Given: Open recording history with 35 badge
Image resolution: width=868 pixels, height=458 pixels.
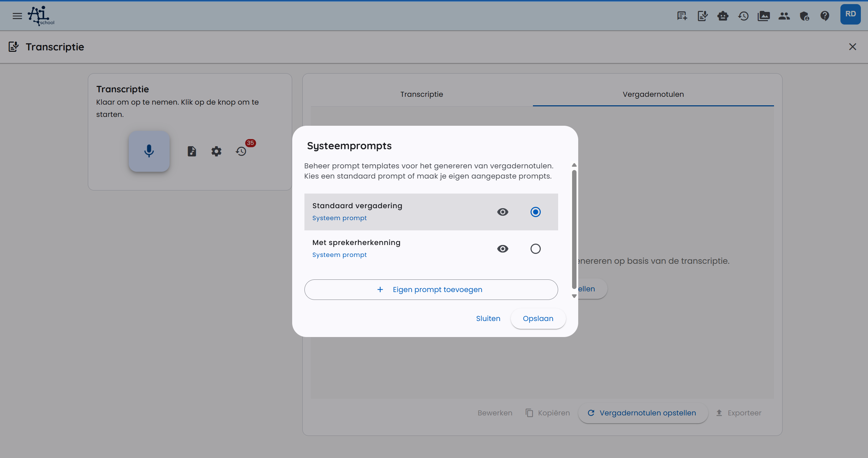Looking at the screenshot, I should (241, 152).
